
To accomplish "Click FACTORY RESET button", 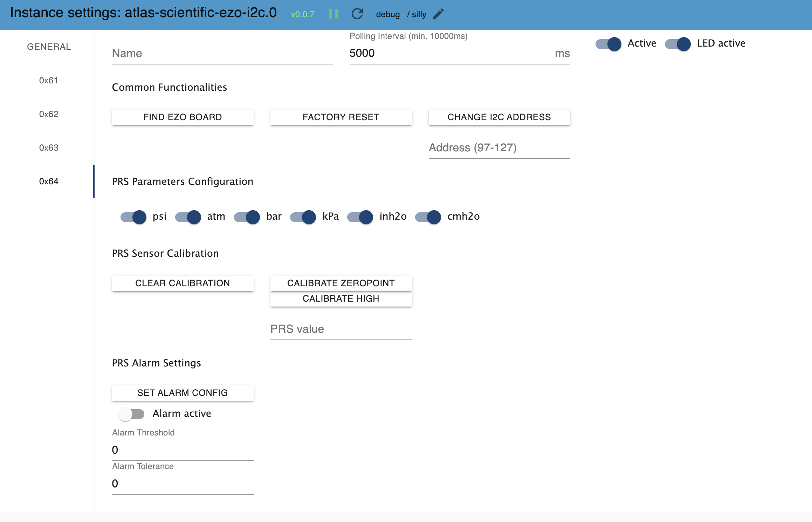I will point(340,117).
